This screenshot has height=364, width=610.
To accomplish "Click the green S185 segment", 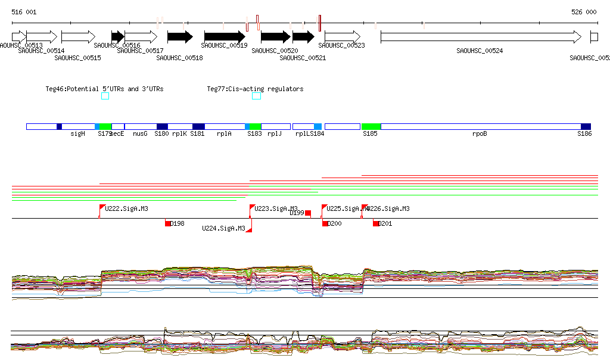I will (x=371, y=126).
